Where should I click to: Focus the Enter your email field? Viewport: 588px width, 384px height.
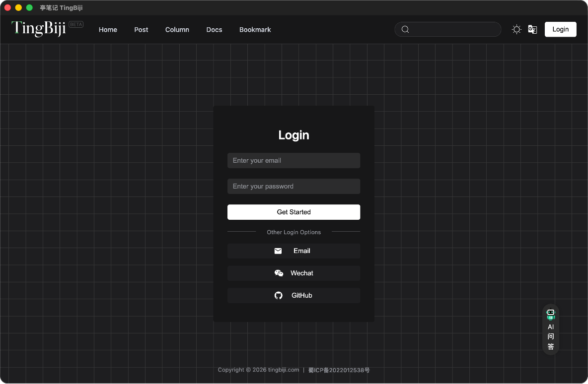click(294, 161)
